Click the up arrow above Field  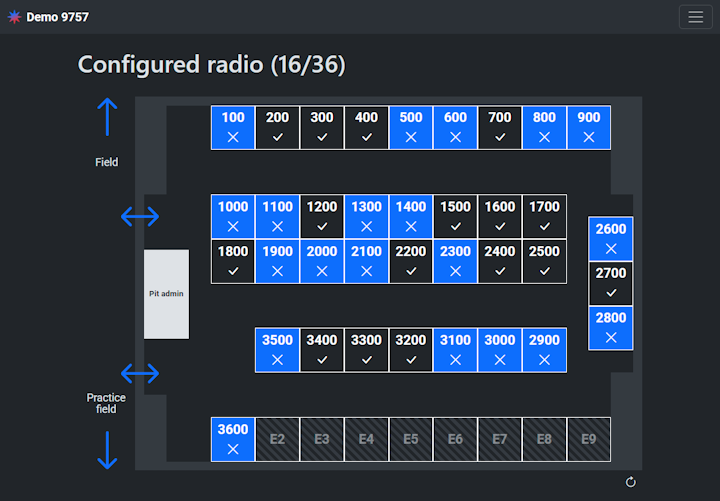pyautogui.click(x=107, y=118)
